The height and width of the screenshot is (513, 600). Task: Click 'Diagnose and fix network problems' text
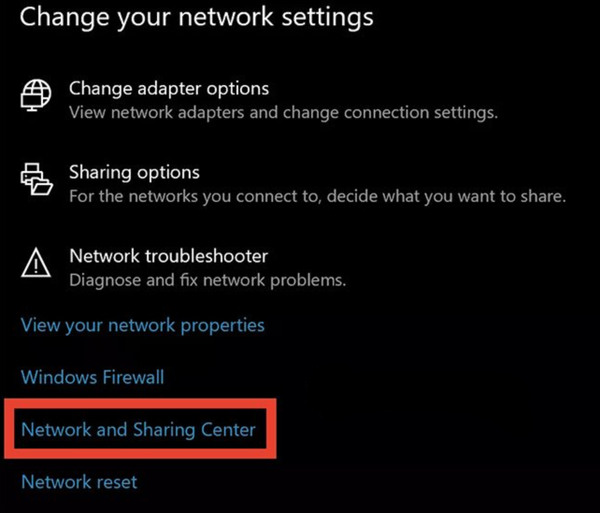pyautogui.click(x=207, y=281)
